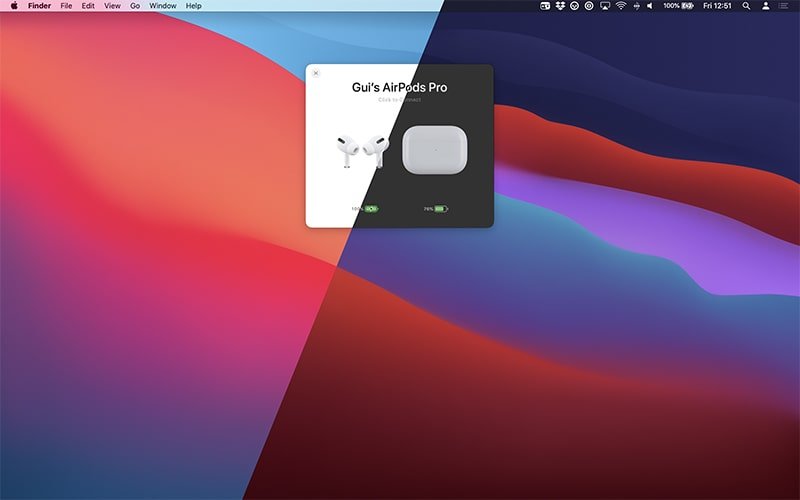The height and width of the screenshot is (500, 800).
Task: Open the AirPlay display menu
Action: pos(605,6)
